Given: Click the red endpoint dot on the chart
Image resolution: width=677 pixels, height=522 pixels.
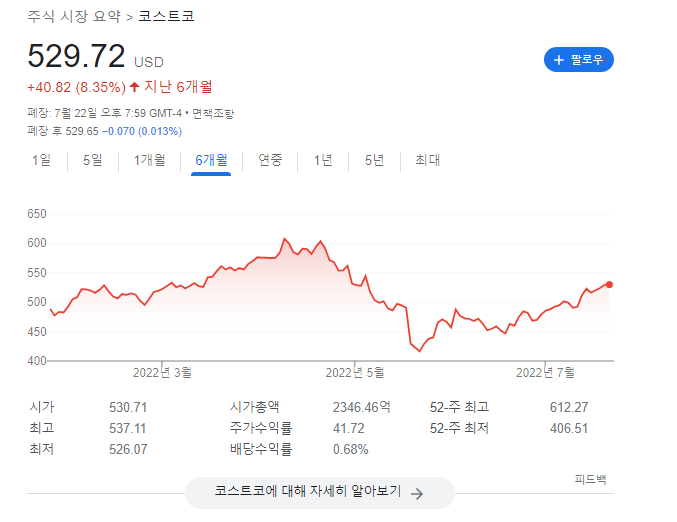Looking at the screenshot, I should (609, 285).
